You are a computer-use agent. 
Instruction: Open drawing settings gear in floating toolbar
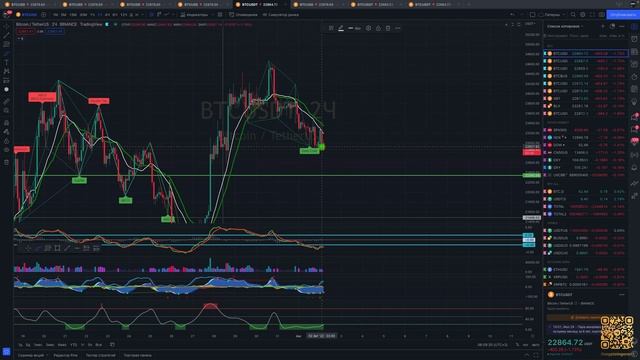pos(369,28)
